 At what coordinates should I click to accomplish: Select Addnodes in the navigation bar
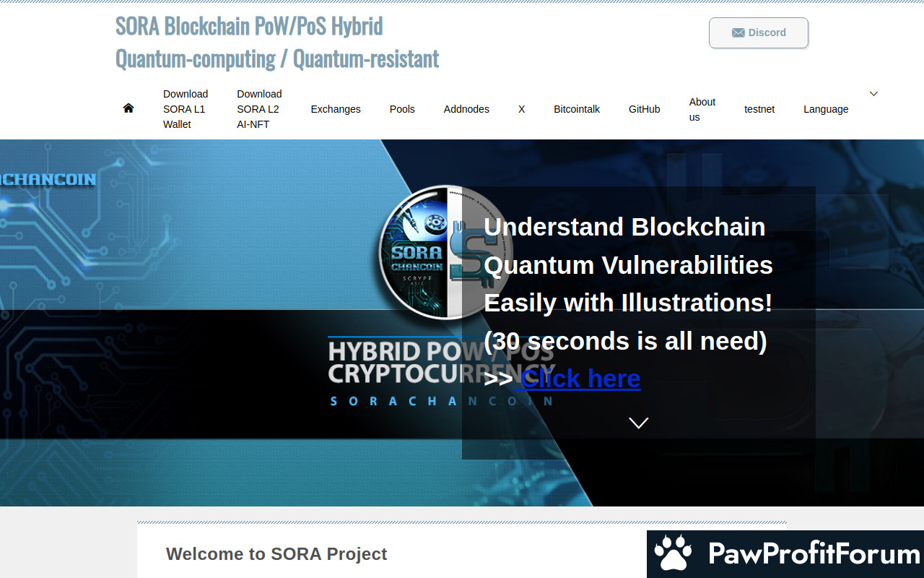click(466, 109)
